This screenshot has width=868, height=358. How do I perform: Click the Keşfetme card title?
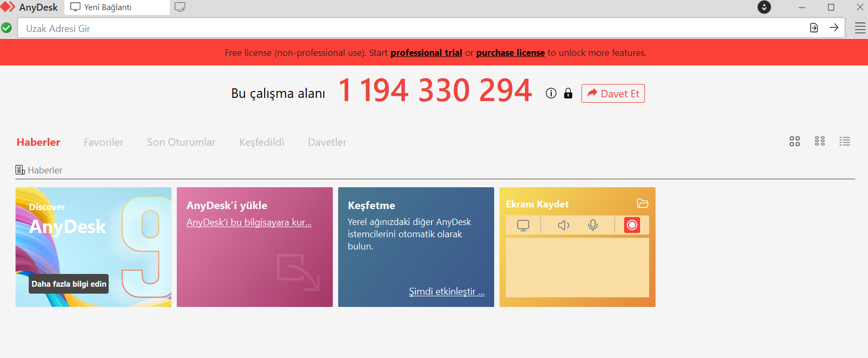point(371,205)
